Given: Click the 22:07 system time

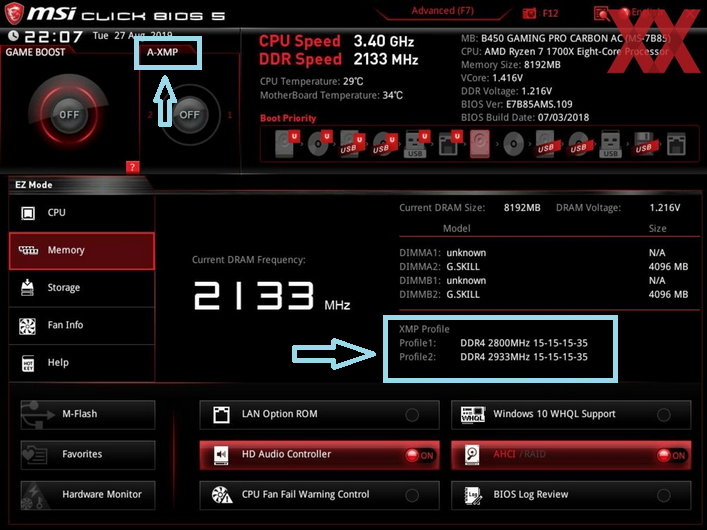Looking at the screenshot, I should tap(54, 37).
